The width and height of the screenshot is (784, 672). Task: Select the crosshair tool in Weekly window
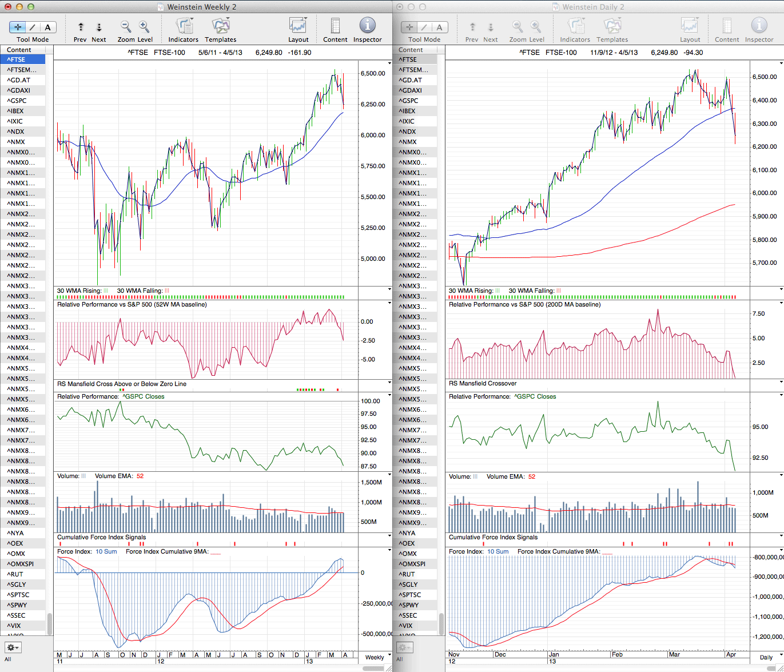(18, 27)
